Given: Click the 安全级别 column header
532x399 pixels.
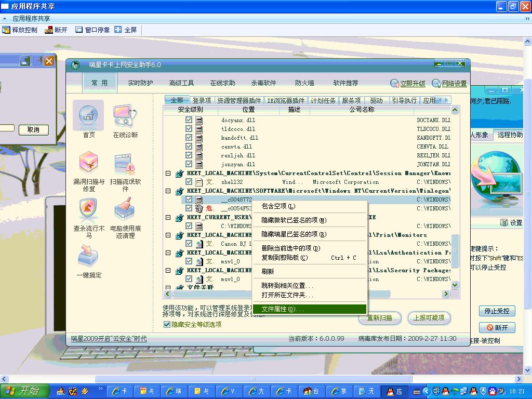Looking at the screenshot, I should point(190,110).
